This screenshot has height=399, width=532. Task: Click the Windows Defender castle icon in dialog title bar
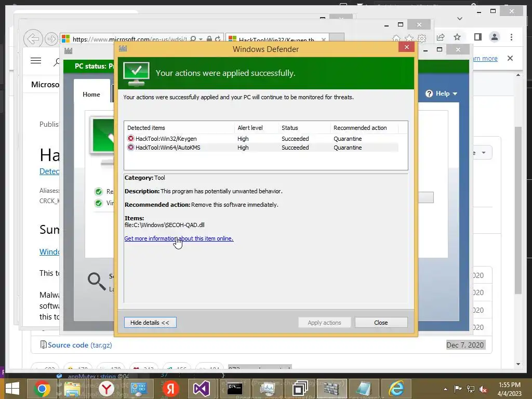pyautogui.click(x=123, y=48)
